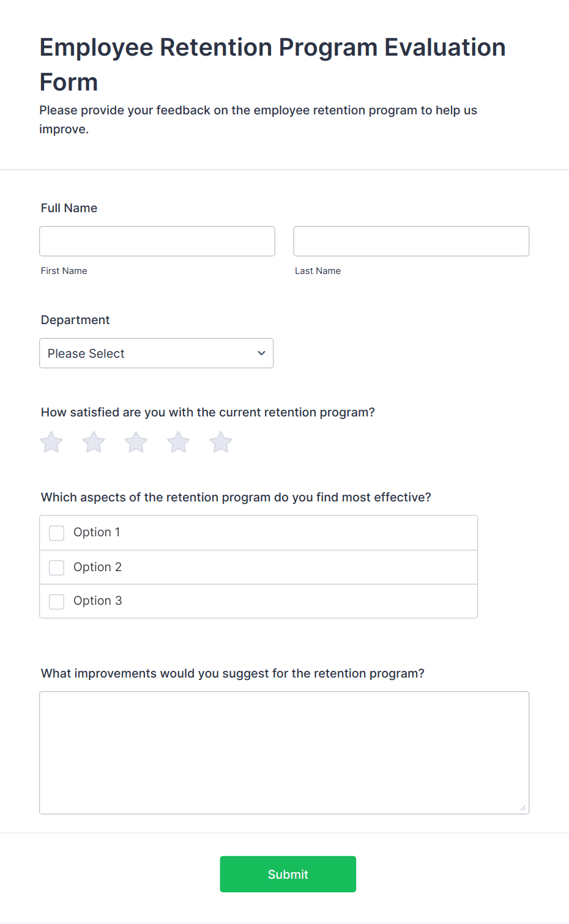Click the Full Name field label
The image size is (569, 924).
point(69,208)
